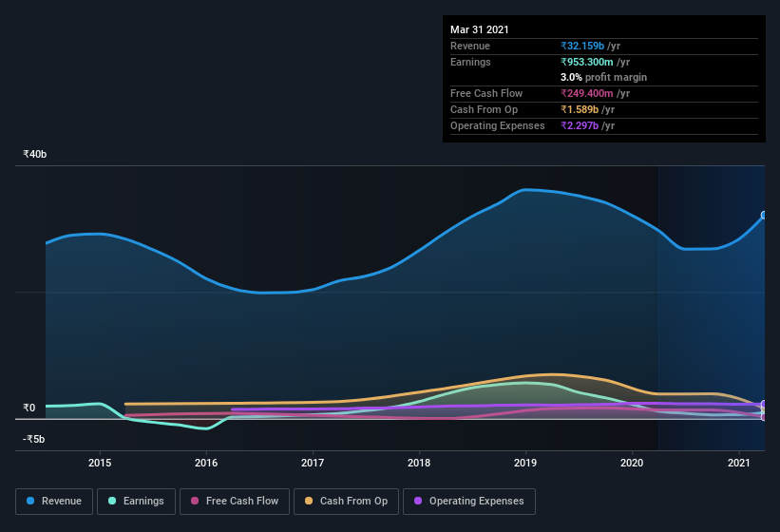Click the ₹249.400m free cash flow value
Image resolution: width=780 pixels, height=532 pixels.
coord(587,93)
